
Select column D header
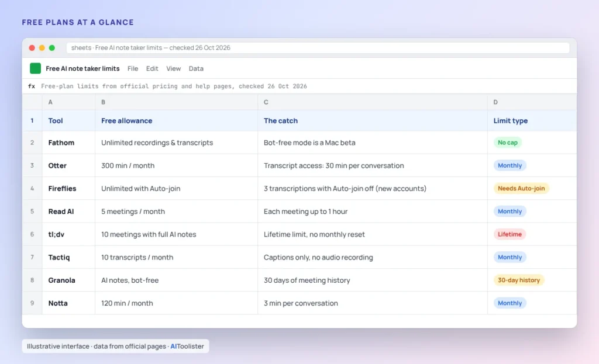click(x=532, y=102)
